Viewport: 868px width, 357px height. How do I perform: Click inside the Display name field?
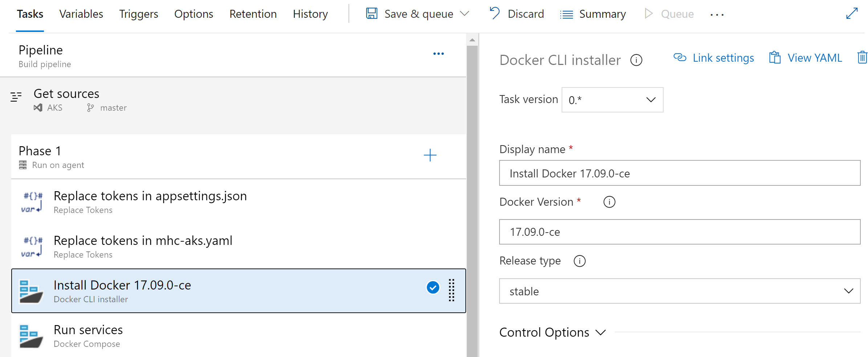pyautogui.click(x=679, y=173)
